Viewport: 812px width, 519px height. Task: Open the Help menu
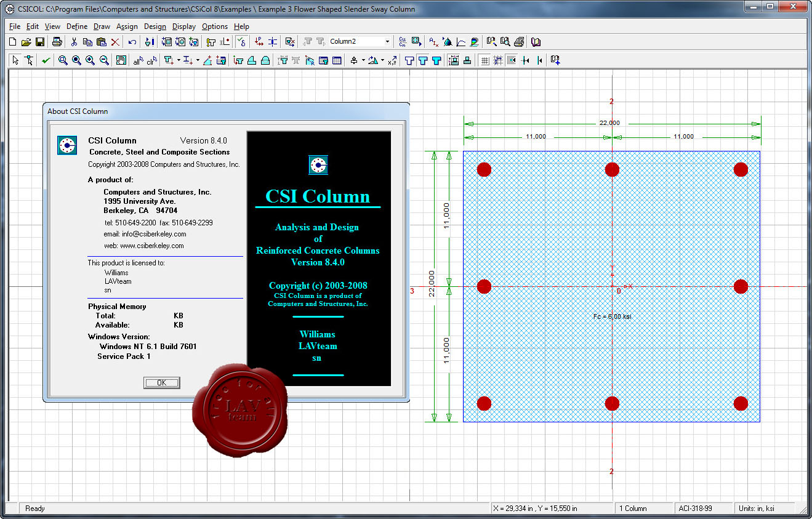(241, 26)
